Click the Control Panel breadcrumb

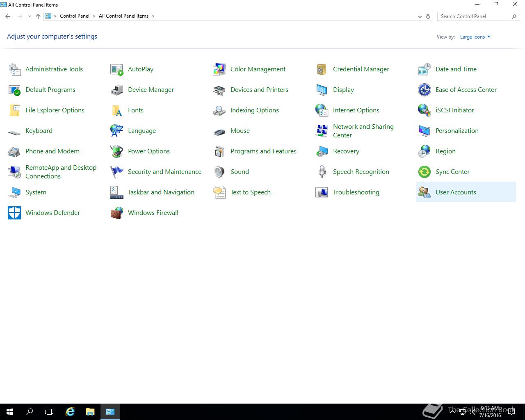[75, 16]
